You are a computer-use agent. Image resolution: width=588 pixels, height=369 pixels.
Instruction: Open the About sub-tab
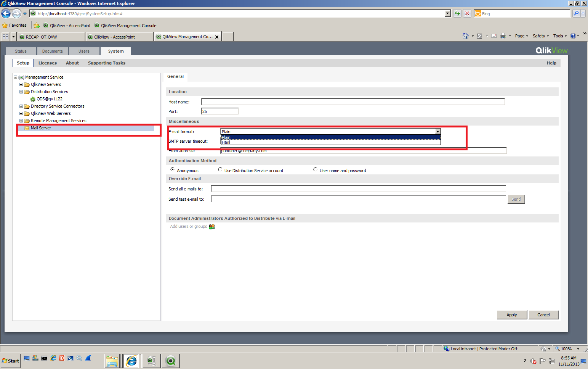(x=72, y=63)
